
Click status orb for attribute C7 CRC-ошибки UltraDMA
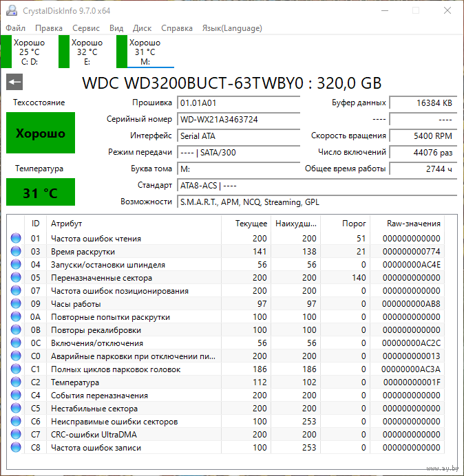tap(16, 434)
